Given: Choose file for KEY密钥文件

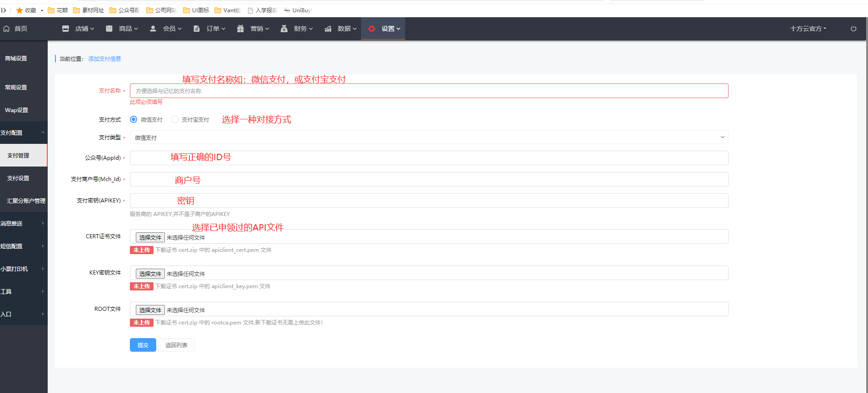Looking at the screenshot, I should [150, 274].
